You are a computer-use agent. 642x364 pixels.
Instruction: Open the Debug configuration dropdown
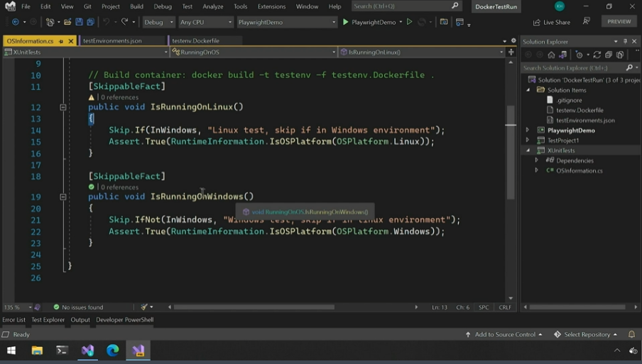click(x=158, y=22)
